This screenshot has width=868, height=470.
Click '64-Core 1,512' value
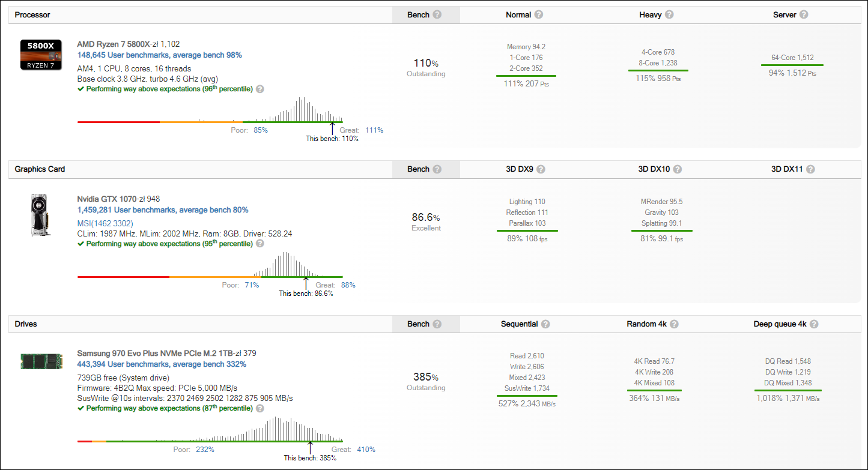point(793,58)
